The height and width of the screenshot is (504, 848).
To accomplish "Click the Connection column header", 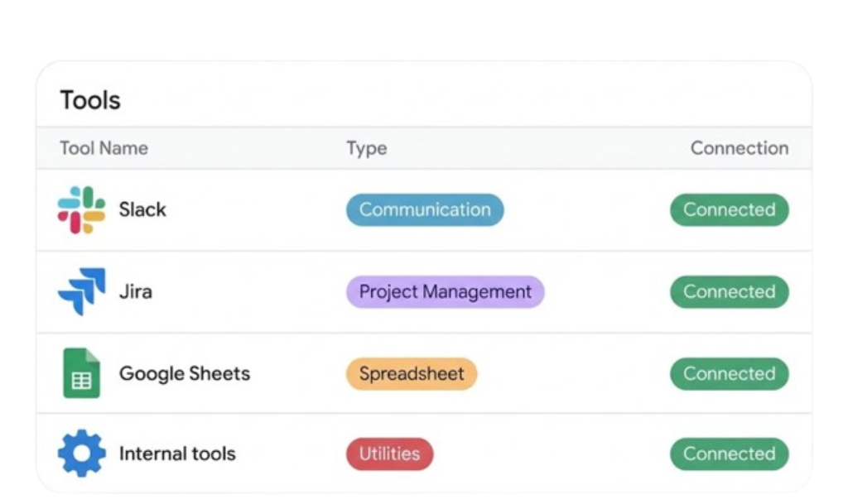I will [x=740, y=148].
